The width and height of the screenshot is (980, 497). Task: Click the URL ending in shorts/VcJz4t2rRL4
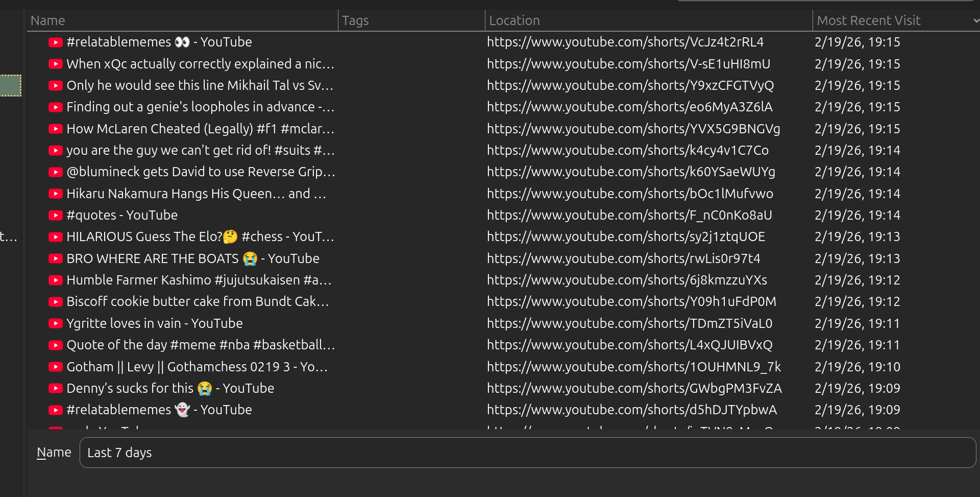click(x=625, y=42)
